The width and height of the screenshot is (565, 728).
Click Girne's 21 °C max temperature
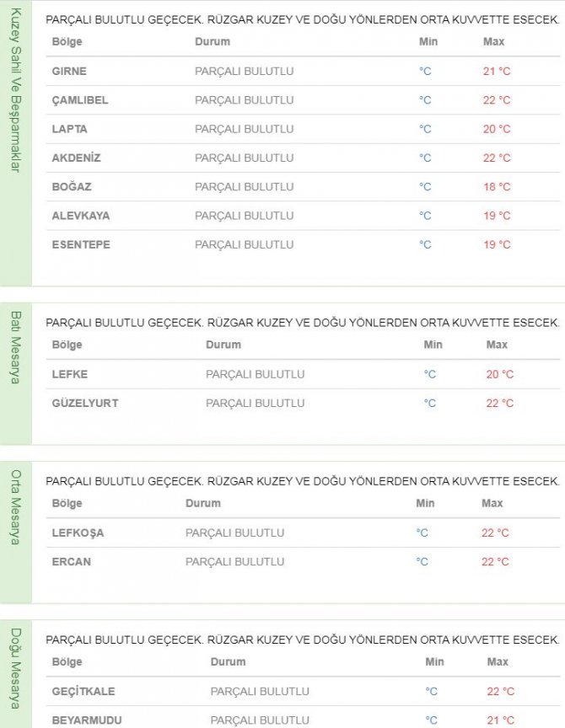pyautogui.click(x=497, y=72)
